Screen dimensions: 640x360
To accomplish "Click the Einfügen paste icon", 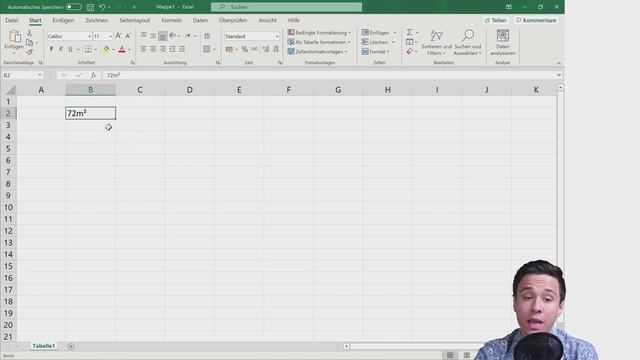I will [14, 37].
